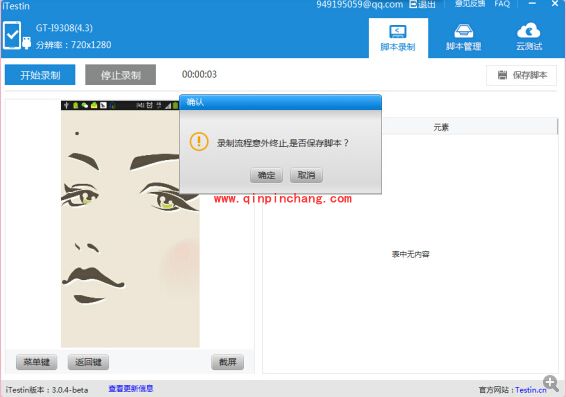Screen dimensions: 566x397
Task: Click the 开始录制 button
Action: coord(40,75)
